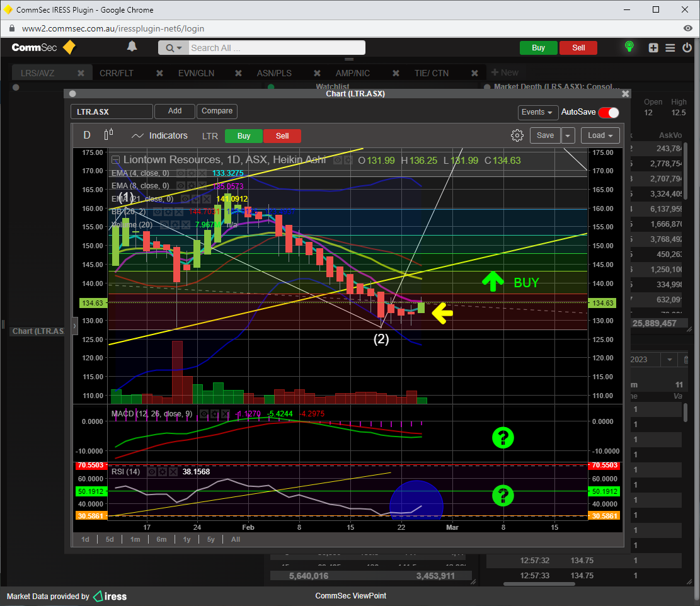Open settings for the EMA (4, close, 0) indicator
The width and height of the screenshot is (700, 606).
[191, 173]
